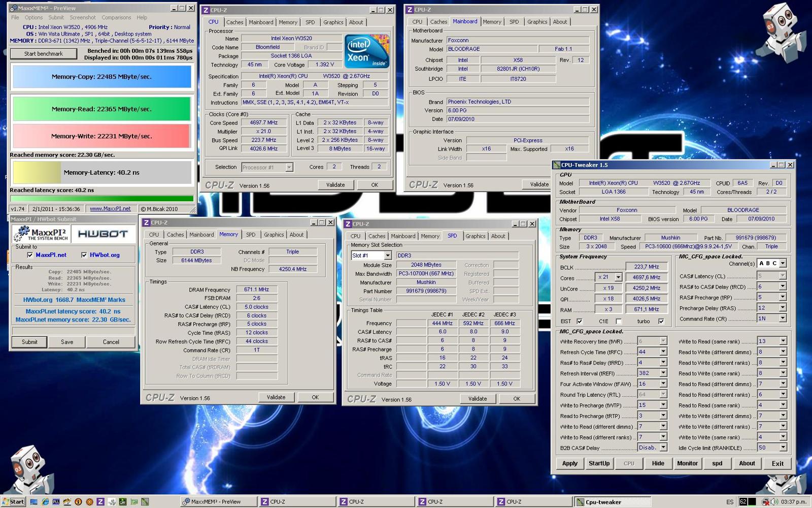Toggle EIST checkbox in CPU-Tweaker
This screenshot has height=508, width=812.
pyautogui.click(x=580, y=321)
